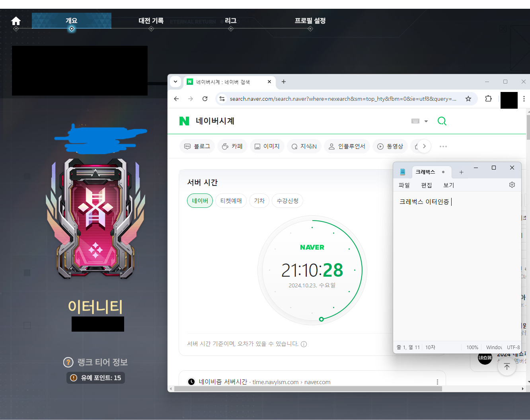Filter results by 블로그

click(x=197, y=147)
